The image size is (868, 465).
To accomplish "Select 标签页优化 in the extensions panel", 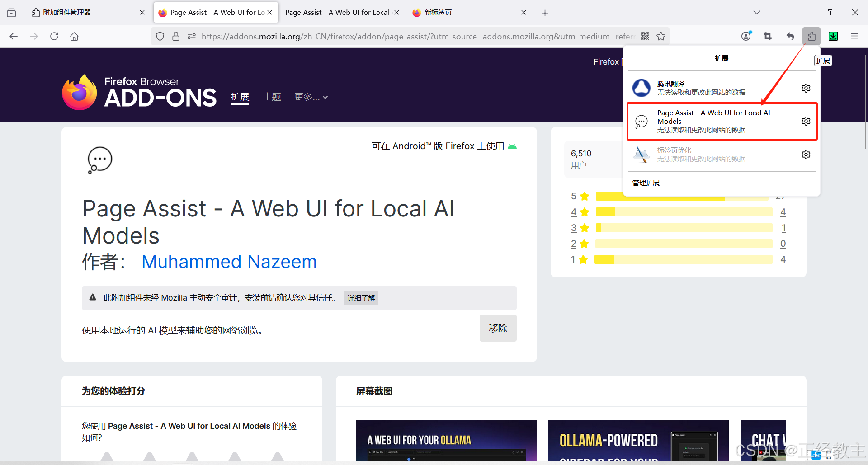I will point(711,155).
